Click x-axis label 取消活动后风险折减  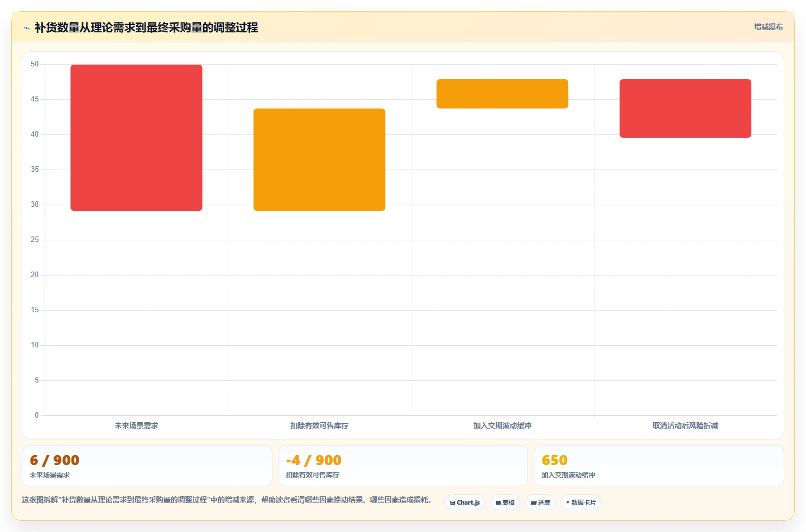[685, 425]
